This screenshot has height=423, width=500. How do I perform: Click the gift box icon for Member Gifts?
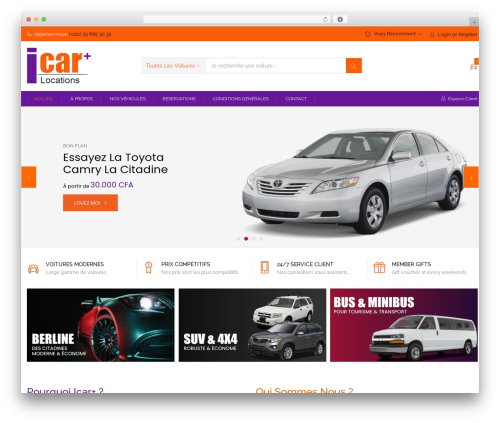[379, 267]
